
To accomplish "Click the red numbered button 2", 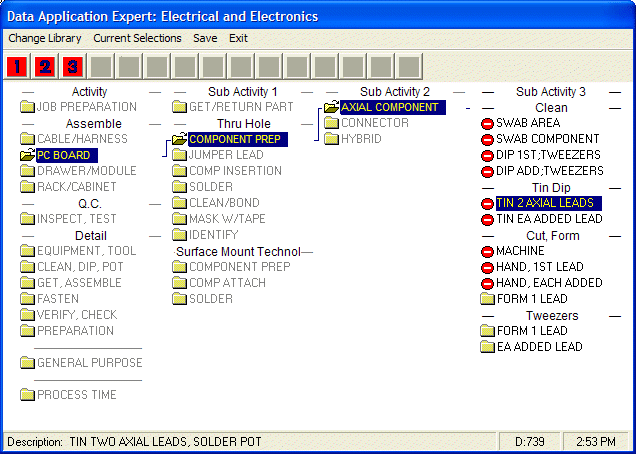I will click(x=45, y=67).
